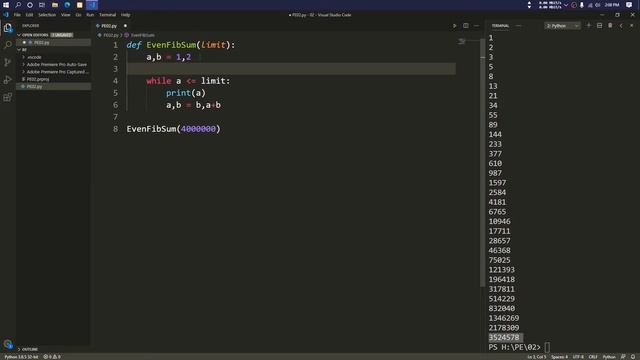Screen dimensions: 640x360
Task: Show hidden system tray icons
Action: click(566, 5)
